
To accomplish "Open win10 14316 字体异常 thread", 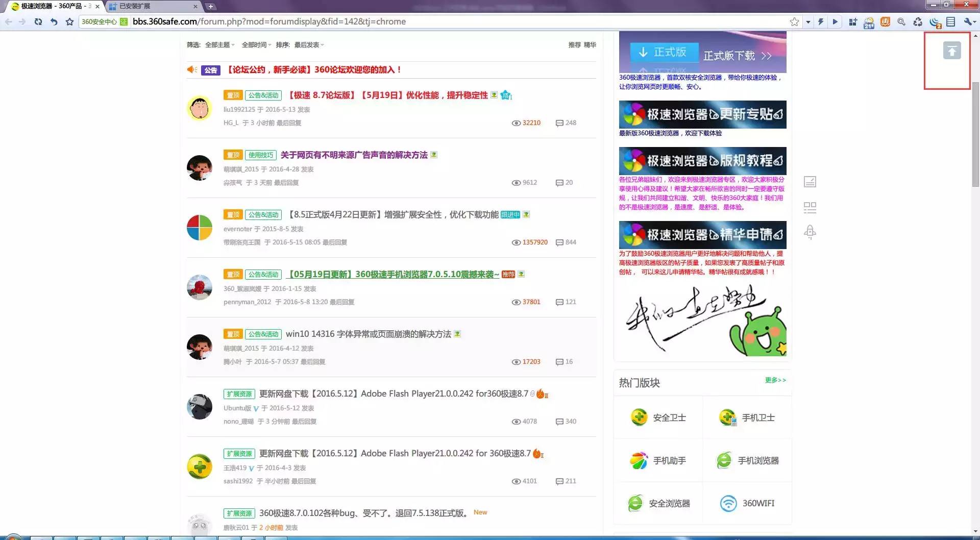I will [x=368, y=334].
